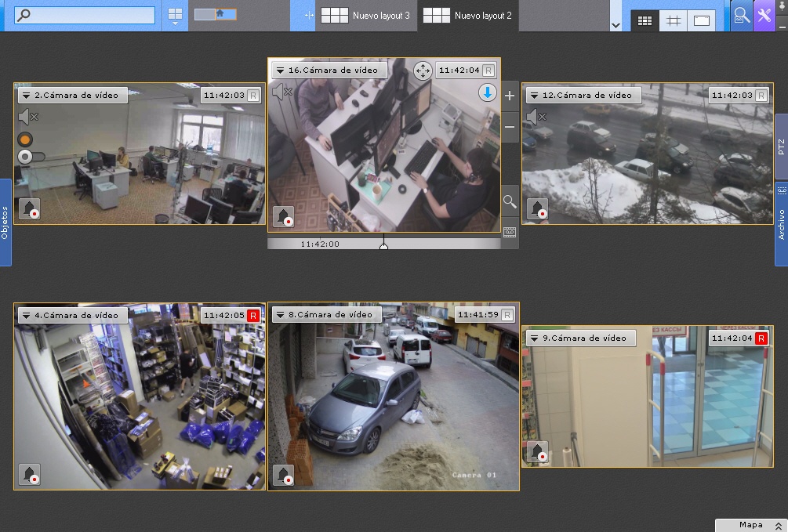Zoom in with the plus button on camera 16

point(510,96)
